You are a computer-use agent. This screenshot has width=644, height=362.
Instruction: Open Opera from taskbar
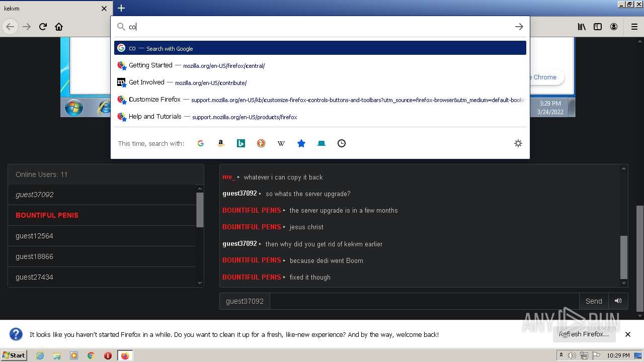tap(108, 355)
